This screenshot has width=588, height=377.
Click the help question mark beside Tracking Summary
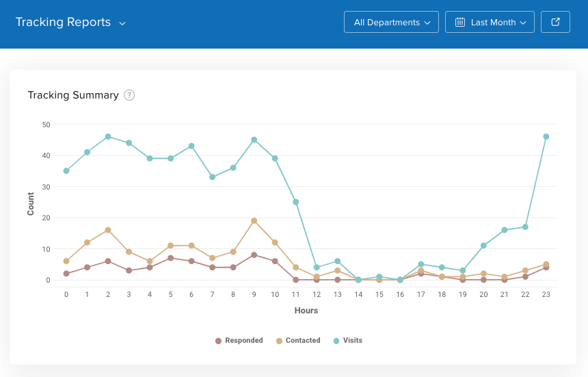pos(129,95)
